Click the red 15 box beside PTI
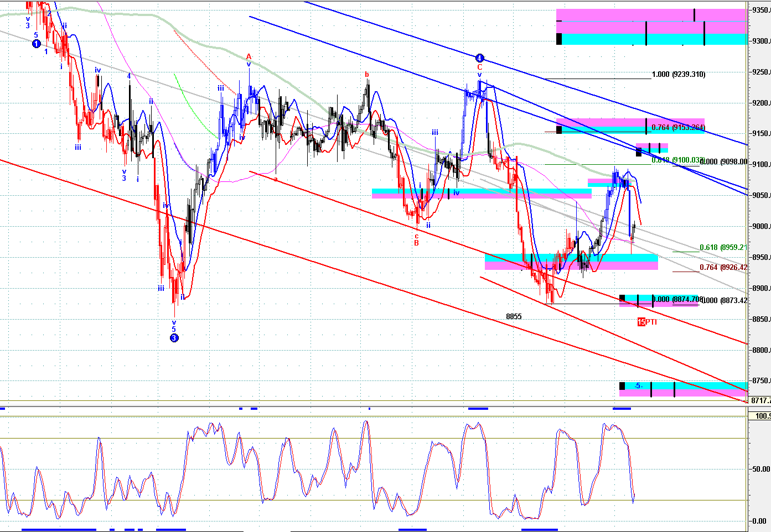This screenshot has width=771, height=532. pos(641,322)
